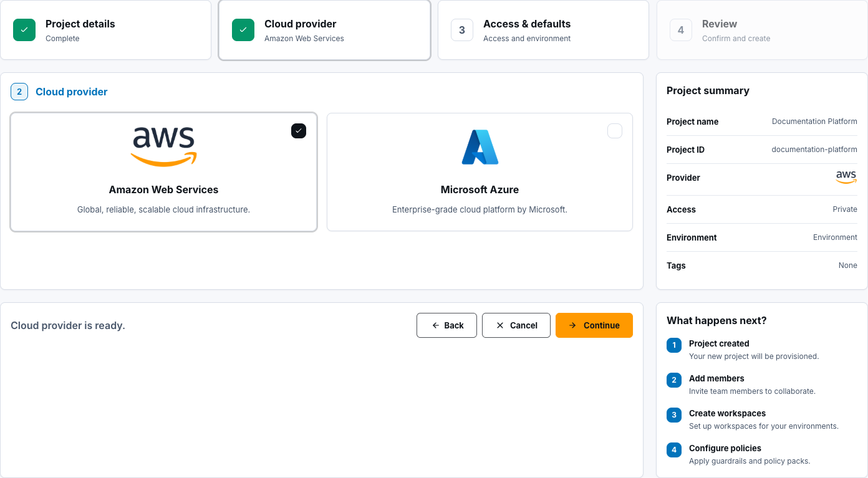This screenshot has height=478, width=868.
Task: Select the Amazon Web Services card title
Action: click(x=163, y=189)
